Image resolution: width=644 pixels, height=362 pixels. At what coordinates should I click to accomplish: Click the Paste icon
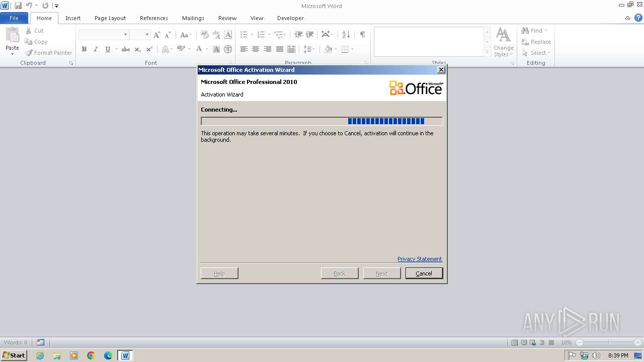click(12, 35)
